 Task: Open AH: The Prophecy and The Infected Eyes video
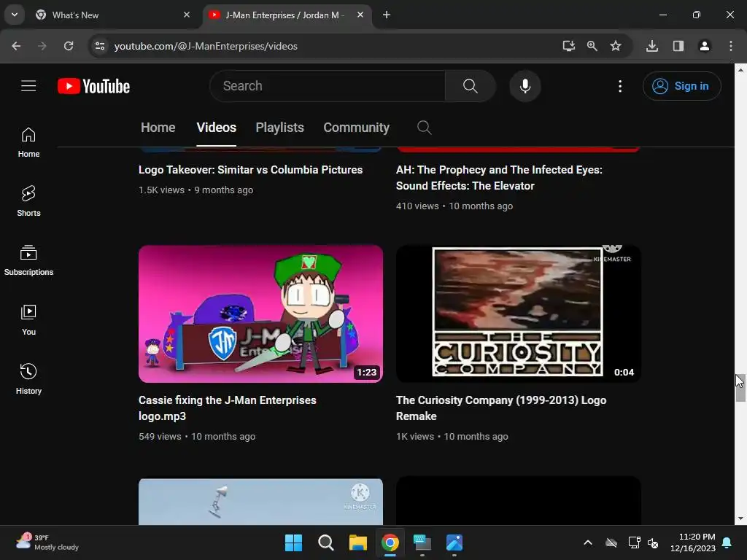tap(499, 178)
